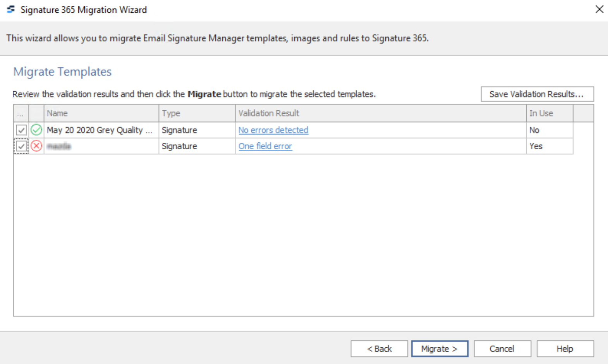Click the 'Migrate Templates' heading

(x=62, y=72)
